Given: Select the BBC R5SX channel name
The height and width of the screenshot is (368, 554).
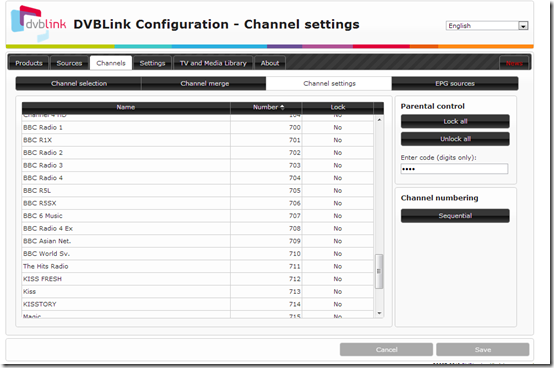Looking at the screenshot, I should (x=40, y=203).
